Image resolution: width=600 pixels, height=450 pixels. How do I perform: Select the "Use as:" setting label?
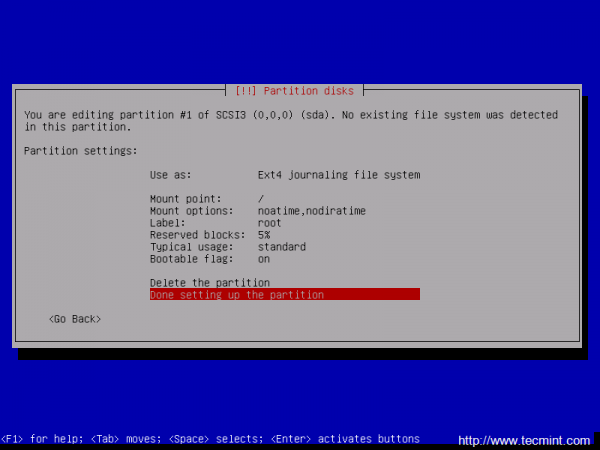pyautogui.click(x=170, y=175)
